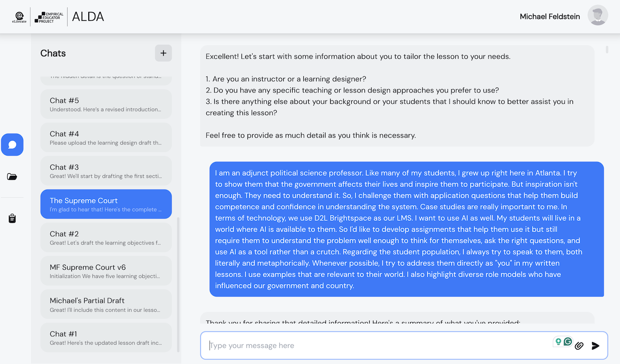Click the ALDA title in the header
This screenshot has height=364, width=620.
tap(87, 15)
